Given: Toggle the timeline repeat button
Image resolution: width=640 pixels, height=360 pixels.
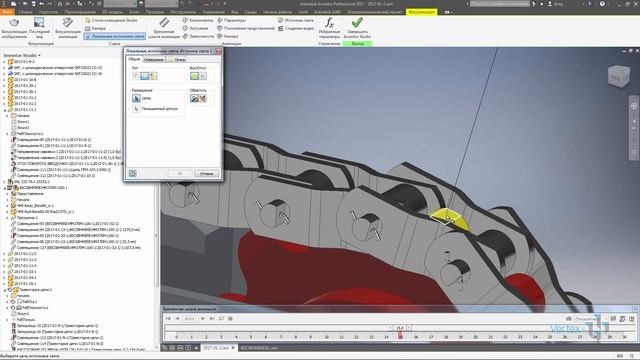Looking at the screenshot, I should tap(221, 318).
